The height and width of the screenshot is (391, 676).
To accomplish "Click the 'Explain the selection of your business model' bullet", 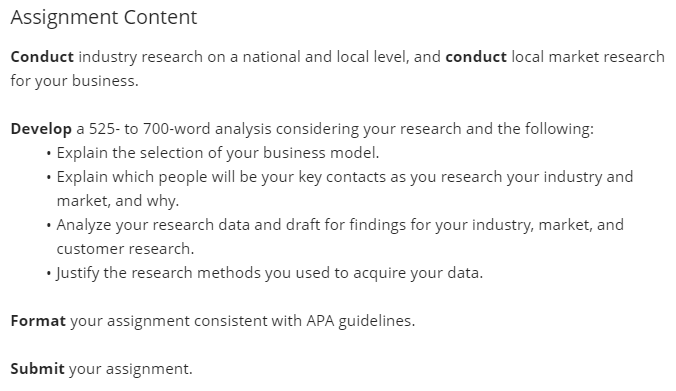I will point(218,153).
